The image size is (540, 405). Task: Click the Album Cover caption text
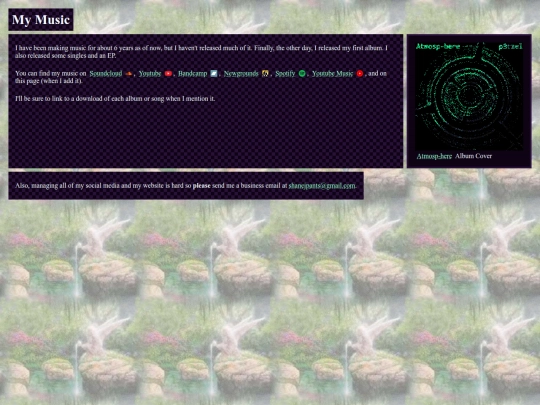(x=474, y=156)
